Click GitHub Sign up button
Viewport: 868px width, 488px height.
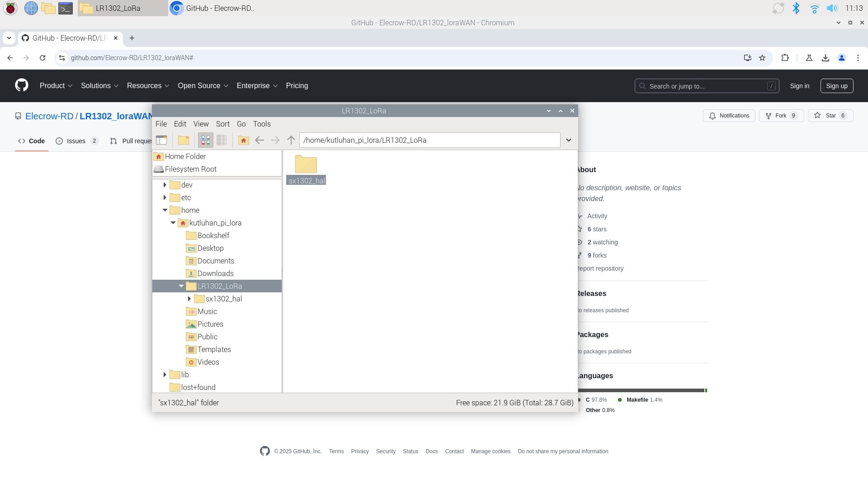point(837,86)
